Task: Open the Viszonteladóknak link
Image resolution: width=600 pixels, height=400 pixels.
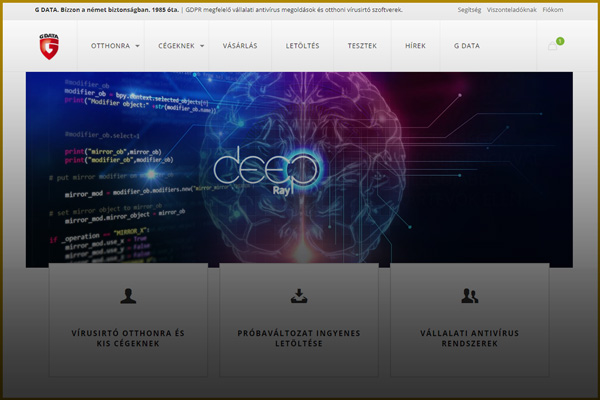Action: click(x=512, y=10)
